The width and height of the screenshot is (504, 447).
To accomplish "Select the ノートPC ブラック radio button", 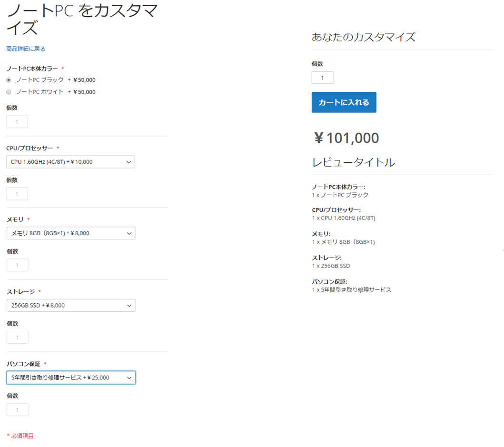I will coord(9,80).
